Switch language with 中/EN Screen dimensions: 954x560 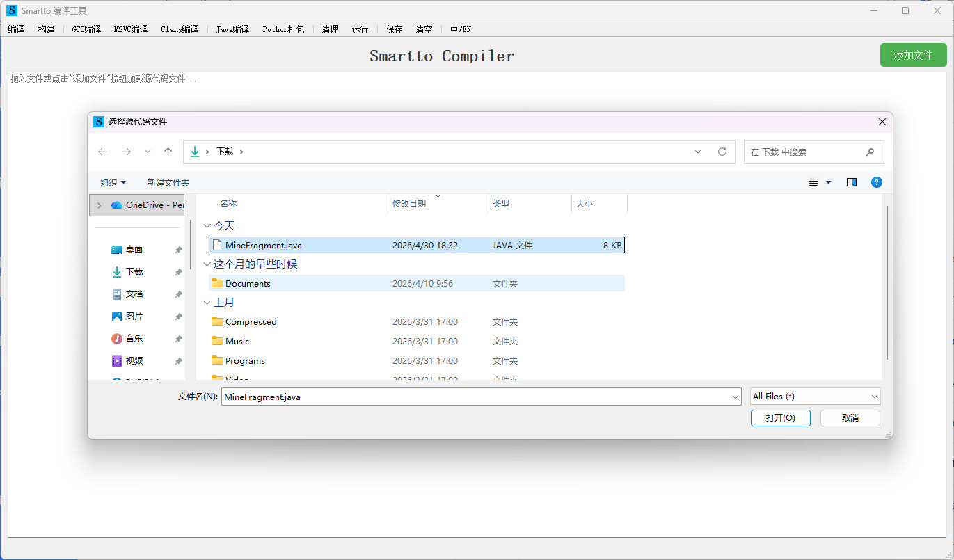pos(461,29)
